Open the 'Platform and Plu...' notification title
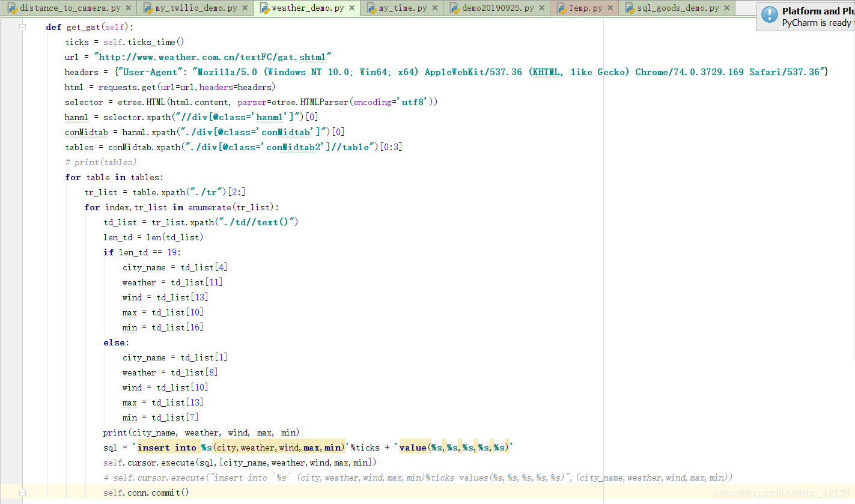 point(818,11)
